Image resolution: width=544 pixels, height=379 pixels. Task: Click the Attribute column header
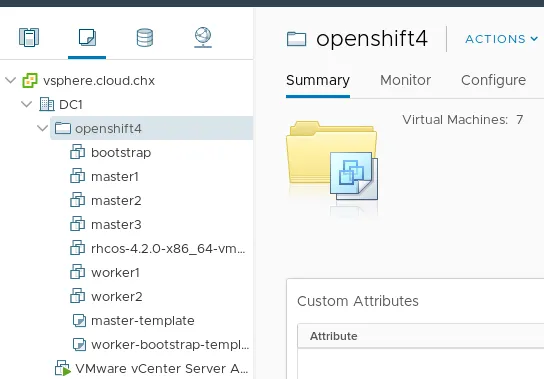pyautogui.click(x=333, y=336)
